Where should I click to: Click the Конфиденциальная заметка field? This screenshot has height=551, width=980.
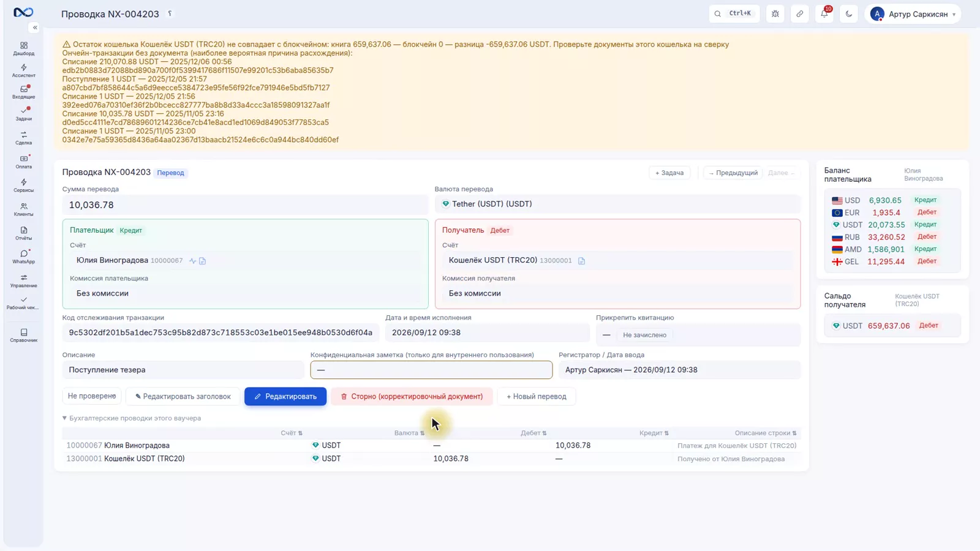coord(431,370)
